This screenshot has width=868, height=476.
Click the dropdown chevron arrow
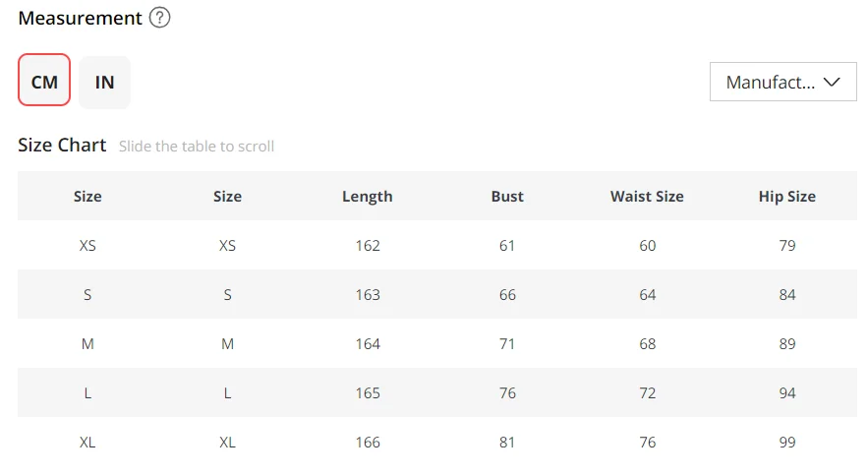832,82
